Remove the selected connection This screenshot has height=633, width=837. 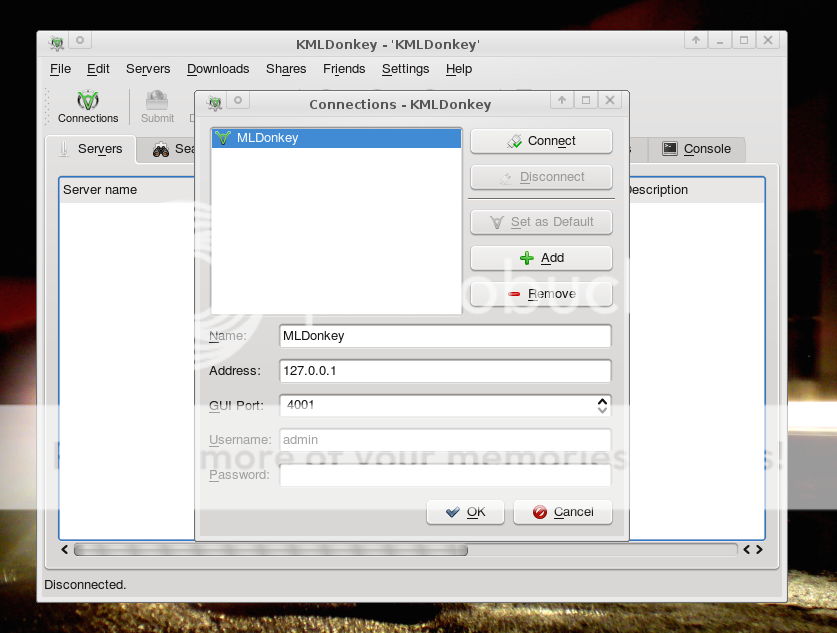tap(541, 294)
